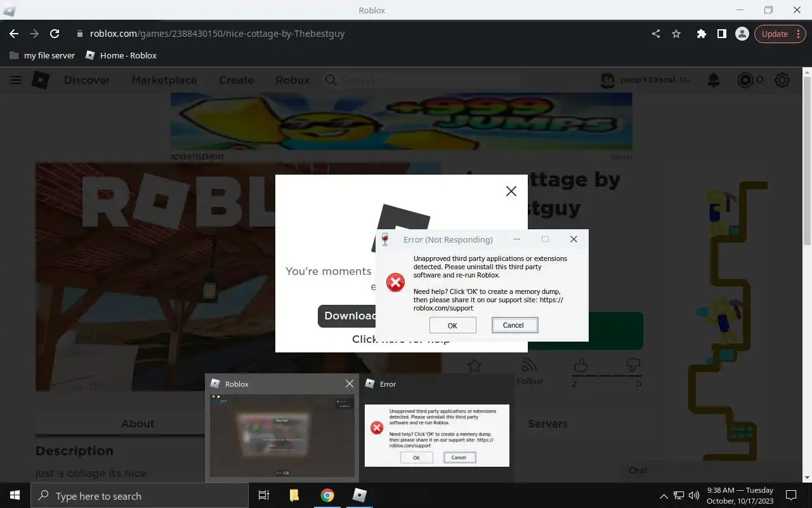The image size is (812, 508).
Task: Click the taskbar search box
Action: coord(140,496)
